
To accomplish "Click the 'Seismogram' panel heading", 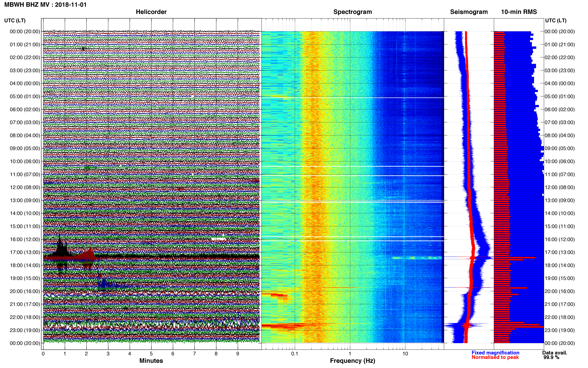I will coord(469,12).
